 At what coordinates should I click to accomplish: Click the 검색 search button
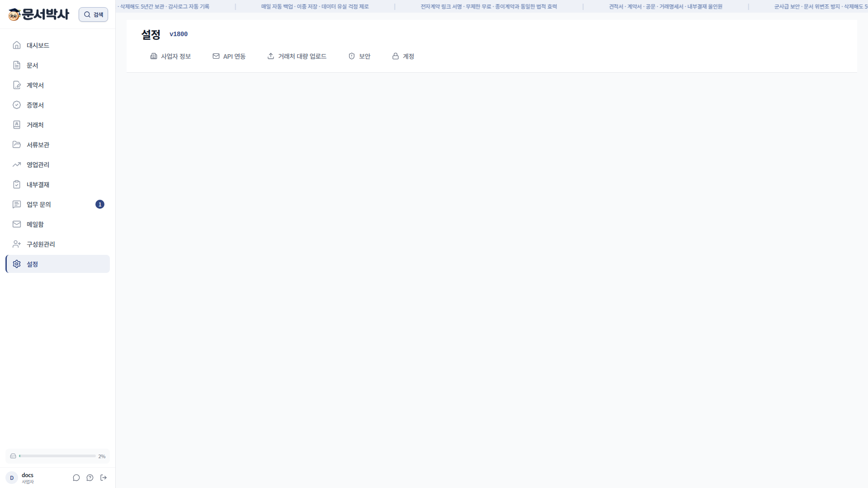(93, 14)
